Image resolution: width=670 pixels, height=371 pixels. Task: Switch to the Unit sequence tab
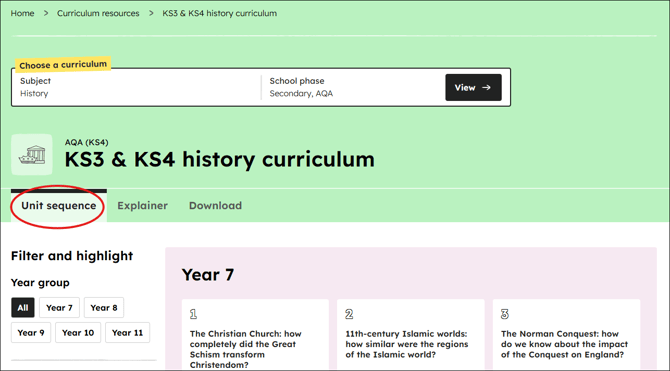point(59,206)
